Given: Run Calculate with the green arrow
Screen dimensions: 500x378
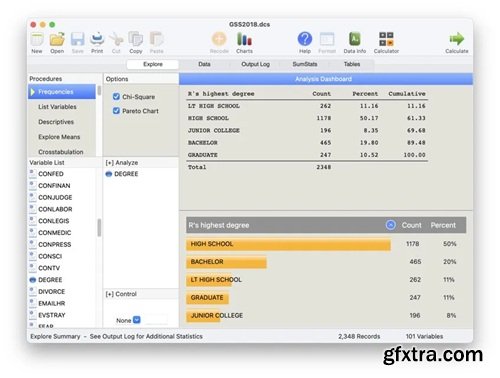Looking at the screenshot, I should pos(457,39).
